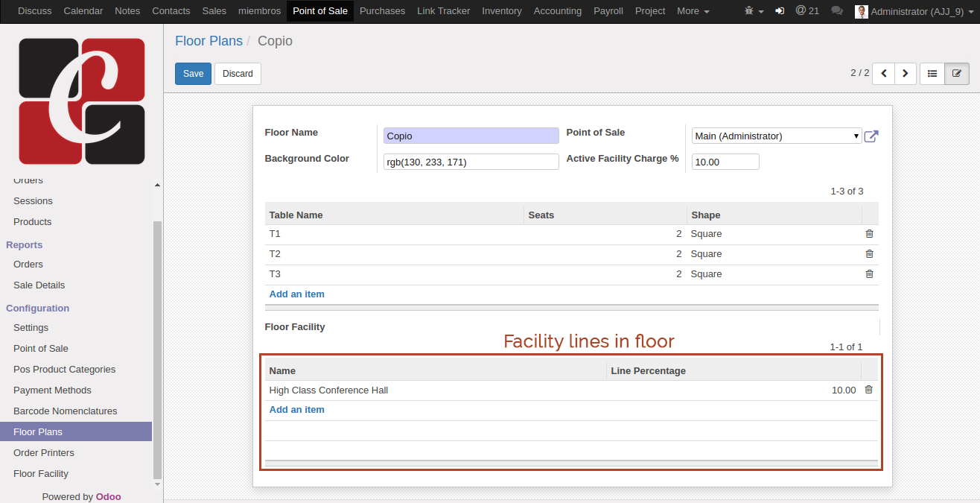Open the Link Tracker menu
Viewport: 980px width, 503px height.
point(444,11)
